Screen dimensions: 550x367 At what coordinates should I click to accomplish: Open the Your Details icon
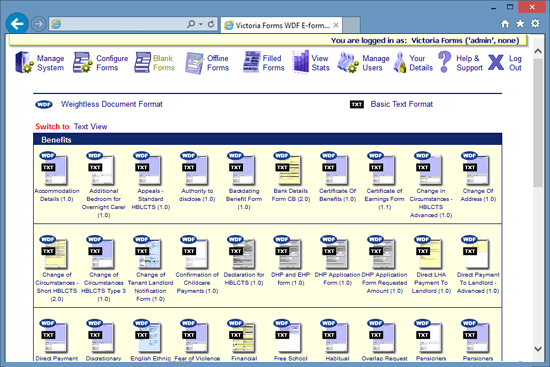pos(400,62)
